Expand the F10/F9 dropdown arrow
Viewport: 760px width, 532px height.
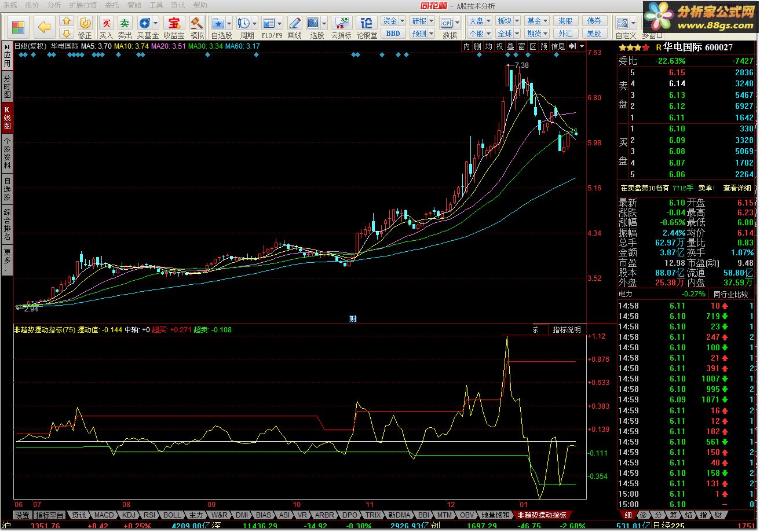coord(279,23)
